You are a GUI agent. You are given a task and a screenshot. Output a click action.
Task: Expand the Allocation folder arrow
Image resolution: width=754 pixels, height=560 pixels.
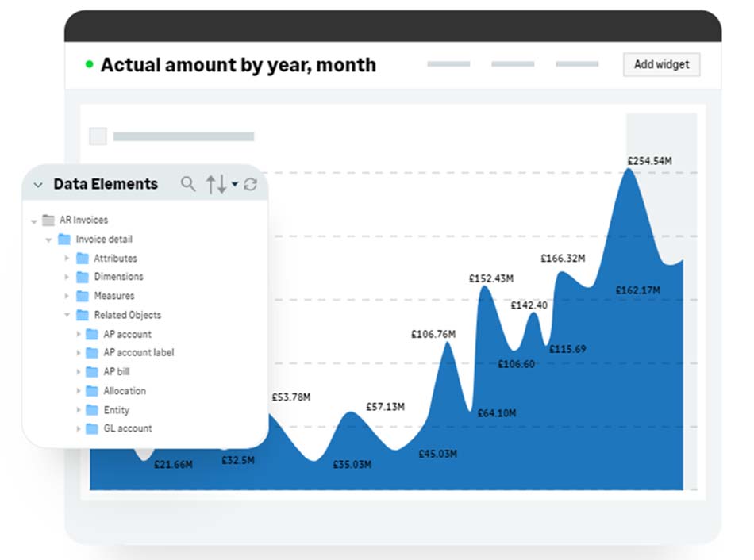tap(79, 391)
